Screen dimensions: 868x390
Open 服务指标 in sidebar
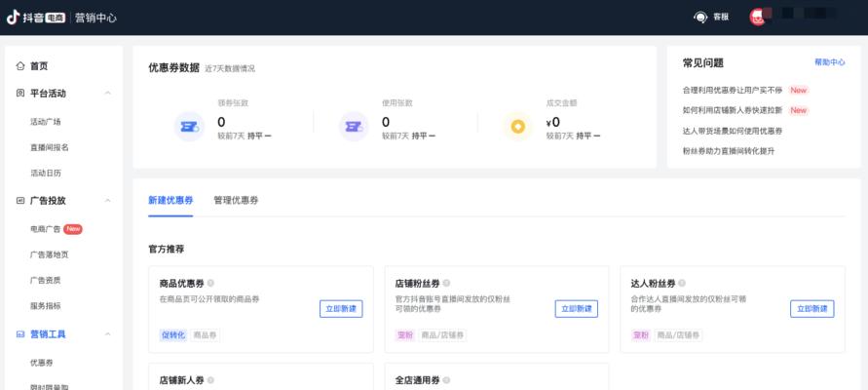(x=46, y=305)
